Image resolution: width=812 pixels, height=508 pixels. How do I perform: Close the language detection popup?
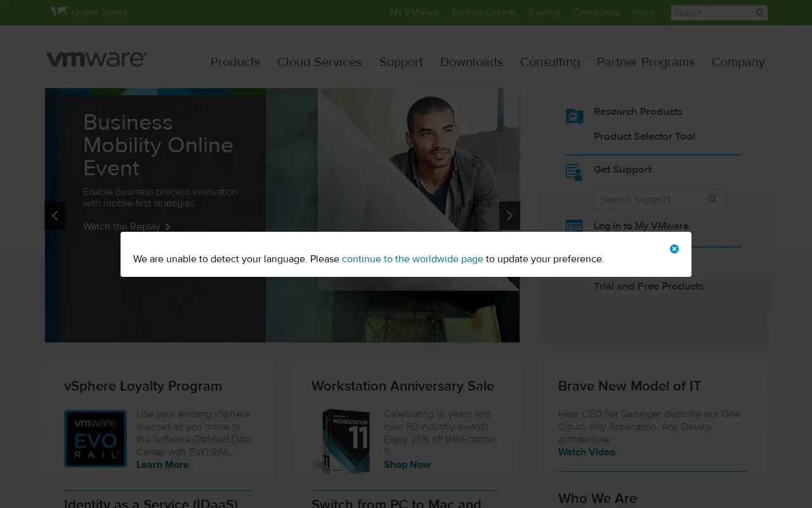674,249
